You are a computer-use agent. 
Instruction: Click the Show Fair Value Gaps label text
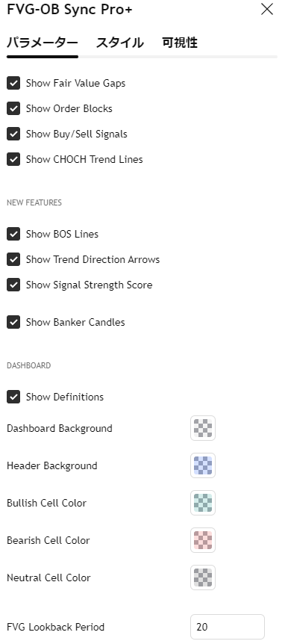[75, 84]
